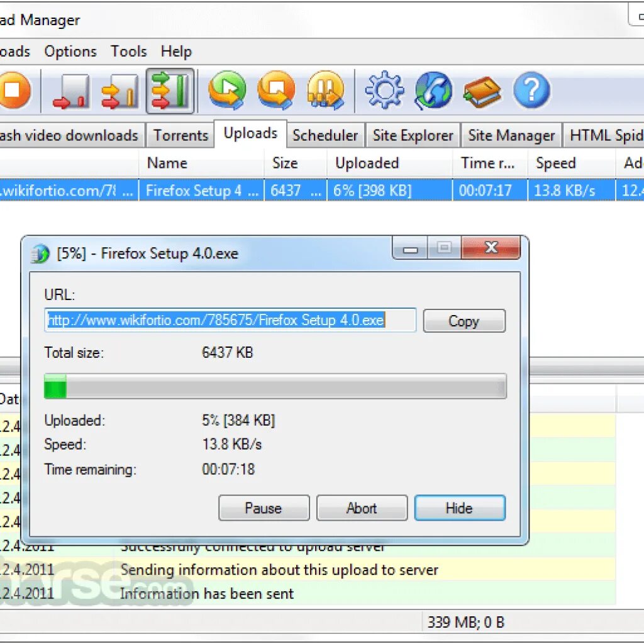This screenshot has width=644, height=644.
Task: Click the URL field in upload dialog
Action: (x=230, y=320)
